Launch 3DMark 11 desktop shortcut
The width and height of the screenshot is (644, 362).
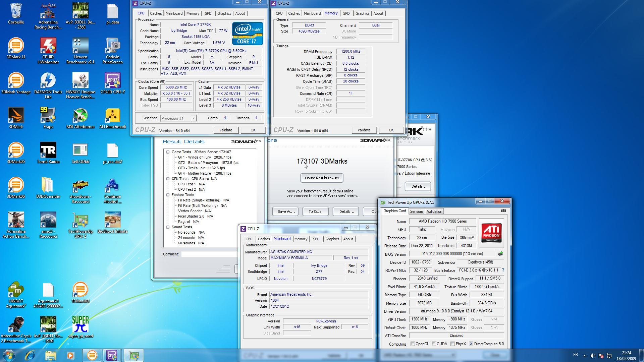tap(16, 48)
